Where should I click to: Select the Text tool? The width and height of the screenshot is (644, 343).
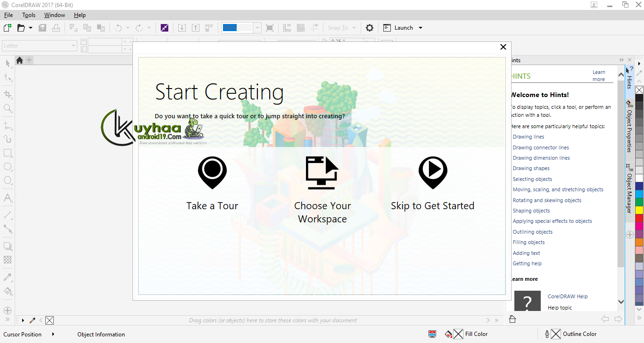pos(8,198)
